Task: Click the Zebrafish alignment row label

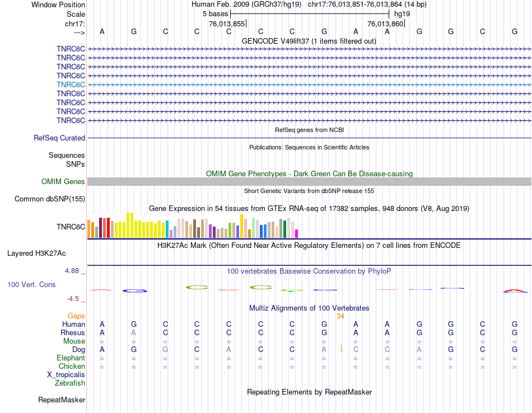Action: [x=70, y=383]
